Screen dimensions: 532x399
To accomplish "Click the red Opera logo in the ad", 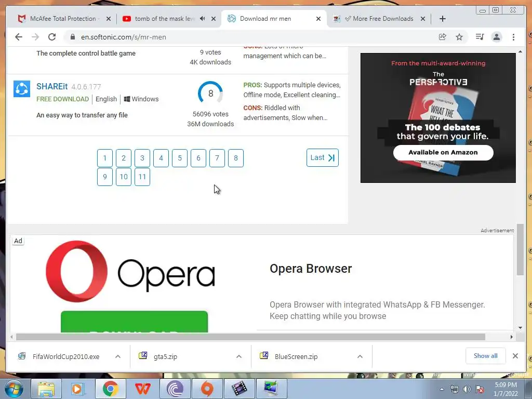I will click(x=77, y=271).
